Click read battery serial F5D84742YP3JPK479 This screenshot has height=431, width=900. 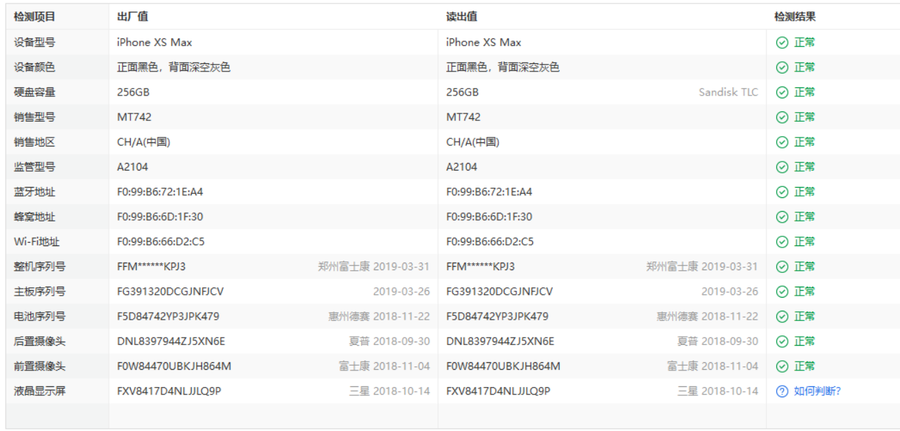[497, 316]
